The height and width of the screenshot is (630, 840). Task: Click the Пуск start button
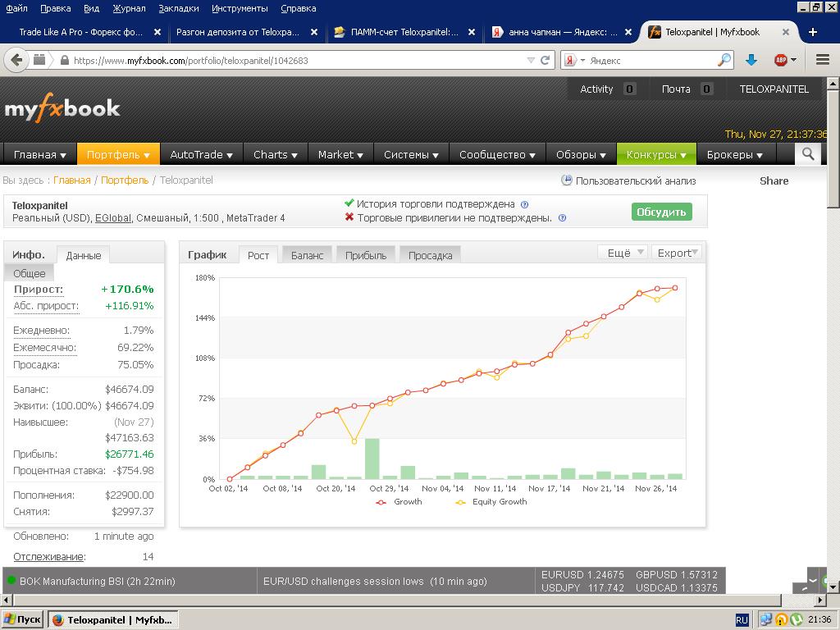(x=21, y=620)
